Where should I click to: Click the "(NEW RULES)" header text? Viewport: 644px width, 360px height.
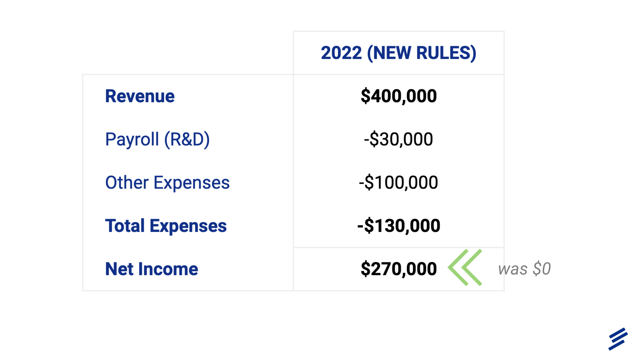tap(422, 53)
